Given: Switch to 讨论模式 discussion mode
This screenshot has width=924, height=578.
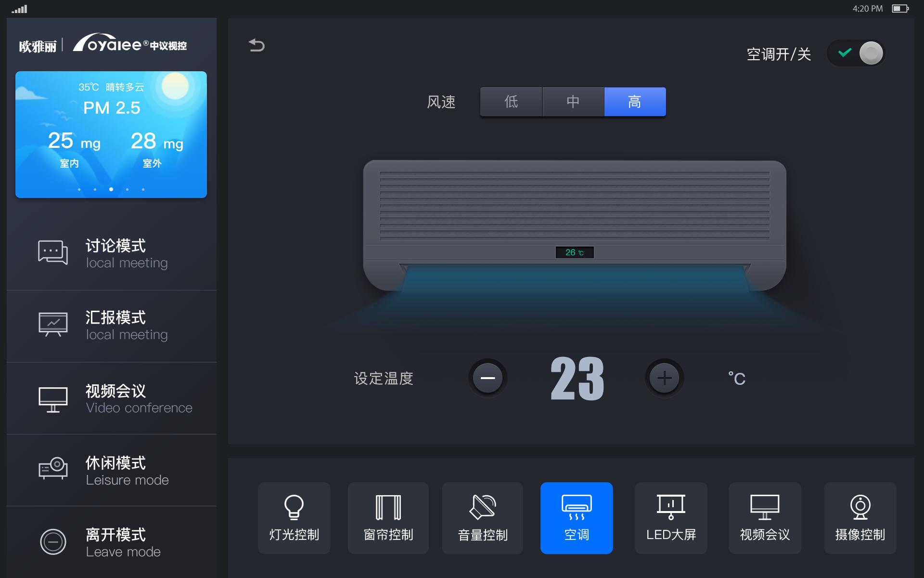Looking at the screenshot, I should click(x=112, y=253).
